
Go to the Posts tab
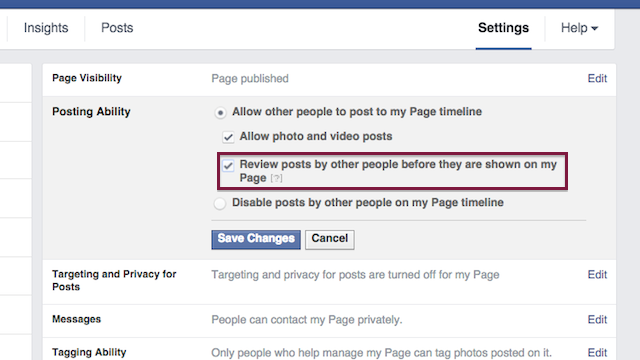(x=117, y=28)
